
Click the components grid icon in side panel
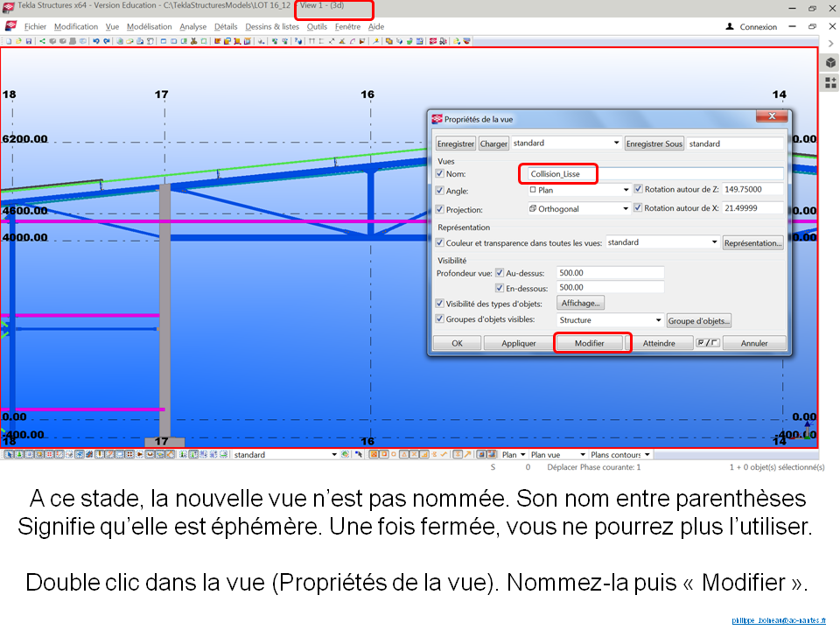830,82
